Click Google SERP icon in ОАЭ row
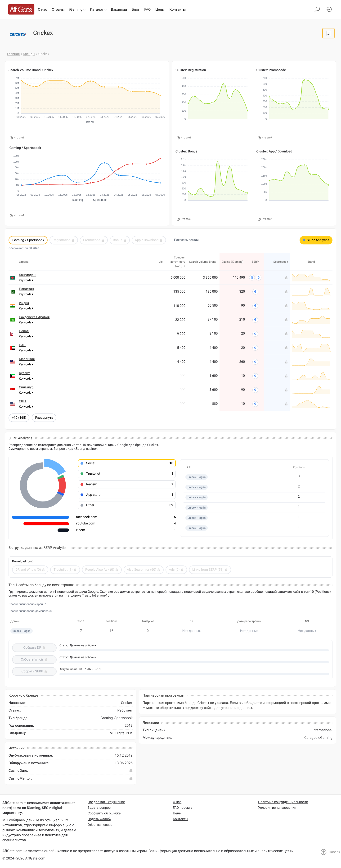This screenshot has width=341, height=868. [x=255, y=348]
